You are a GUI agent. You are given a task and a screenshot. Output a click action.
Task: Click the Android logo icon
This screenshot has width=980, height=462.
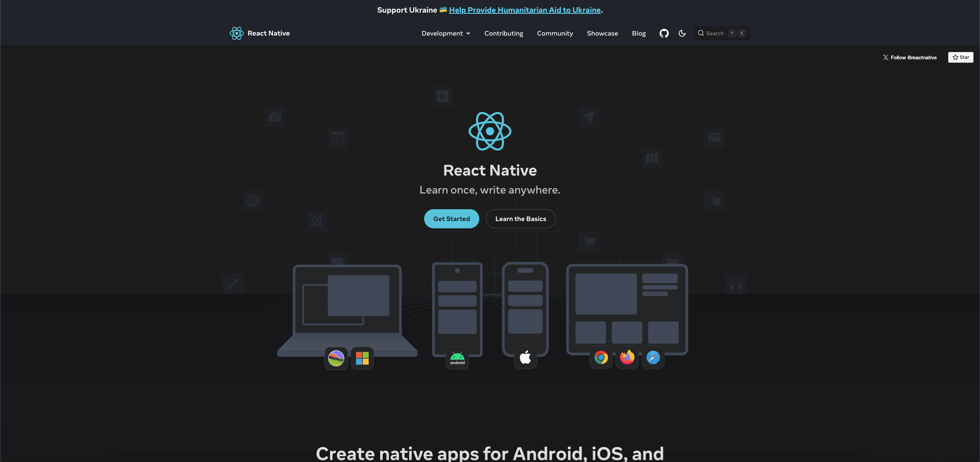[x=457, y=358]
